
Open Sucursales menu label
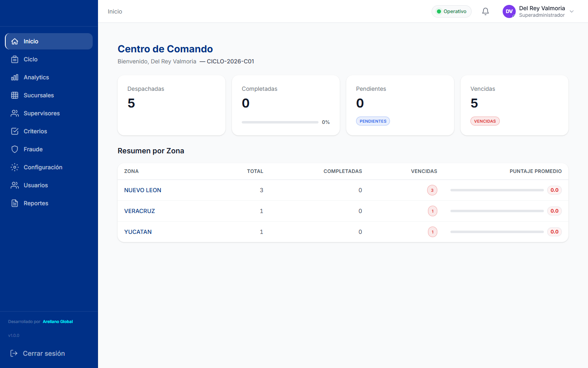point(39,95)
